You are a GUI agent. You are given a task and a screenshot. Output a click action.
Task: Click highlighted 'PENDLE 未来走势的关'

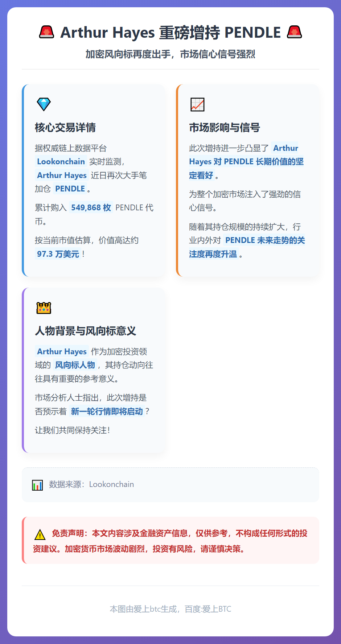coord(265,240)
